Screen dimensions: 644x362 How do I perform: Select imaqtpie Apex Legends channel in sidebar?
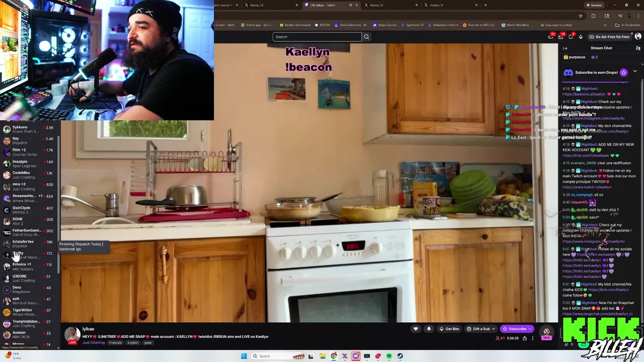[x=29, y=163]
